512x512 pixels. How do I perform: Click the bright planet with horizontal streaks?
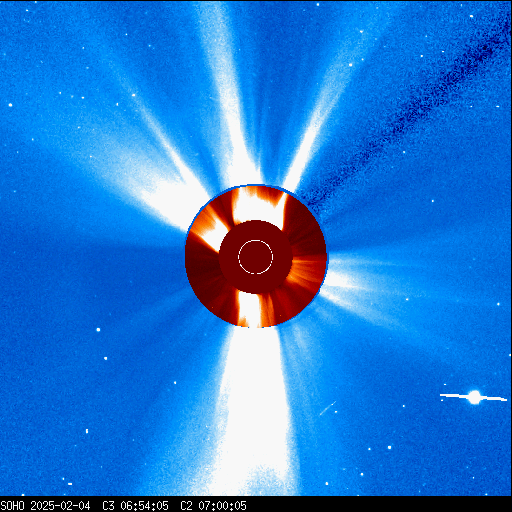tap(474, 397)
